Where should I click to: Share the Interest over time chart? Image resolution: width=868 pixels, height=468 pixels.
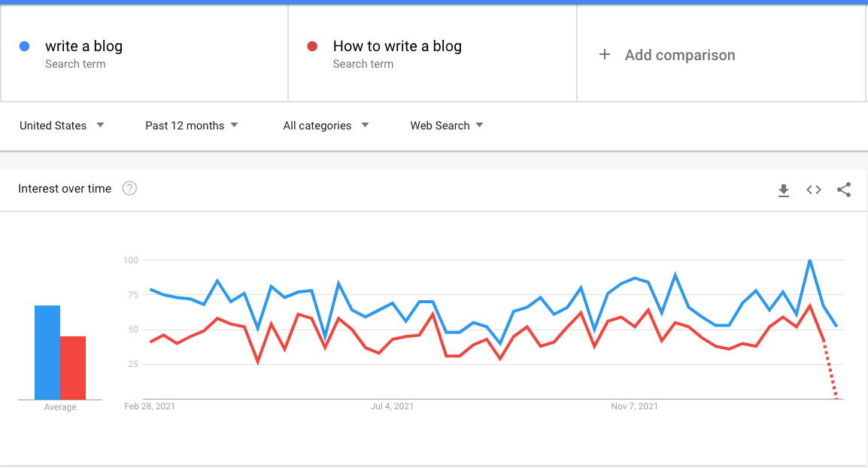pos(844,190)
